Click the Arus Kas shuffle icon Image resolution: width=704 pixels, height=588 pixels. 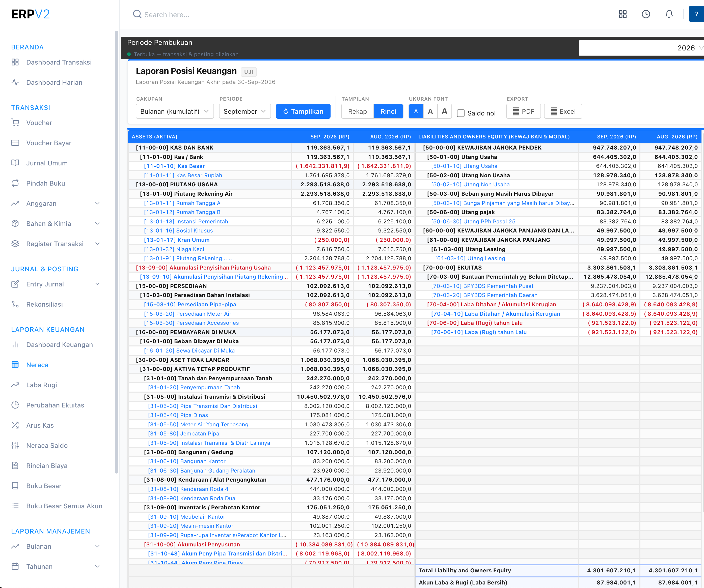tap(15, 426)
